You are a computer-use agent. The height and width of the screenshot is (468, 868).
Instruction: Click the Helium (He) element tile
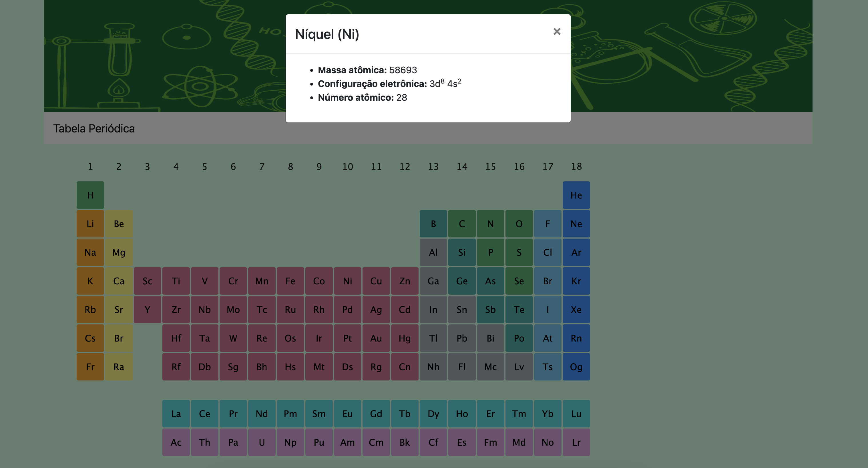click(x=576, y=195)
